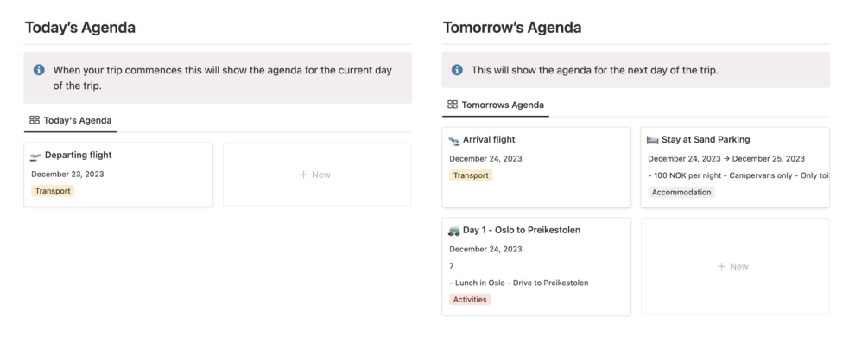Viewport: 868px width, 350px height.
Task: Click the gallery icon beside Tomorrows Agenda tab
Action: 453,105
